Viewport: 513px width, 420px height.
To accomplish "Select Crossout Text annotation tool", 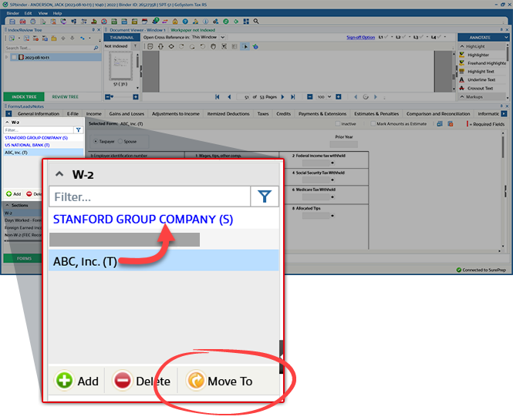I will 480,89.
